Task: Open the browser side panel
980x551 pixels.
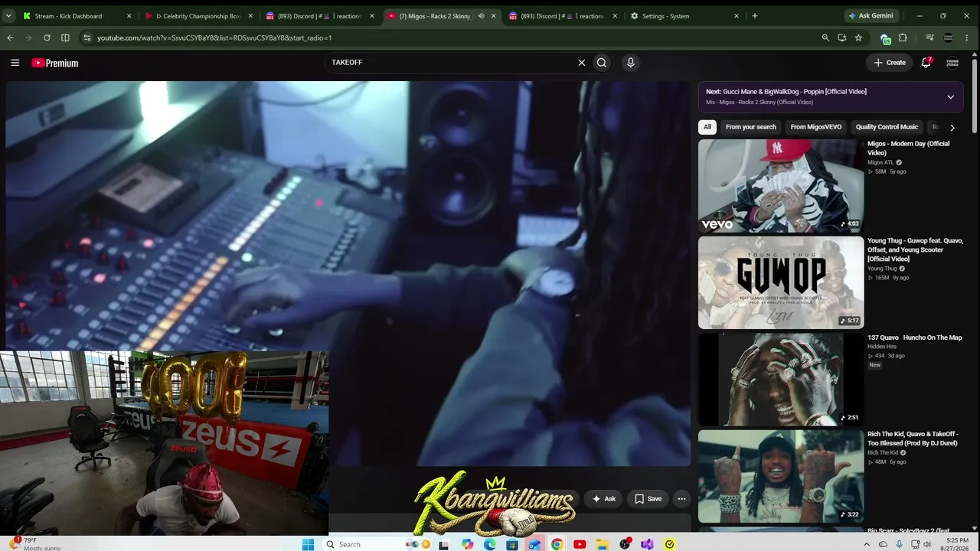Action: 65,37
